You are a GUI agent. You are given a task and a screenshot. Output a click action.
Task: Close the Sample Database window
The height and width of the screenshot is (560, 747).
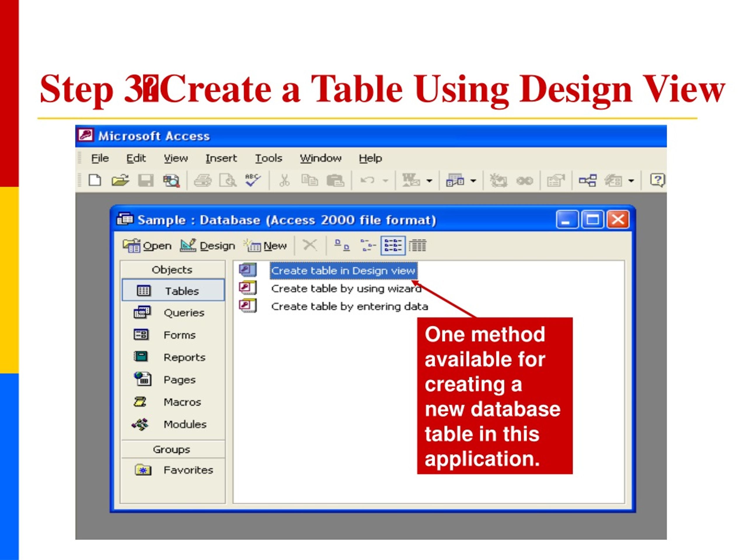(618, 220)
